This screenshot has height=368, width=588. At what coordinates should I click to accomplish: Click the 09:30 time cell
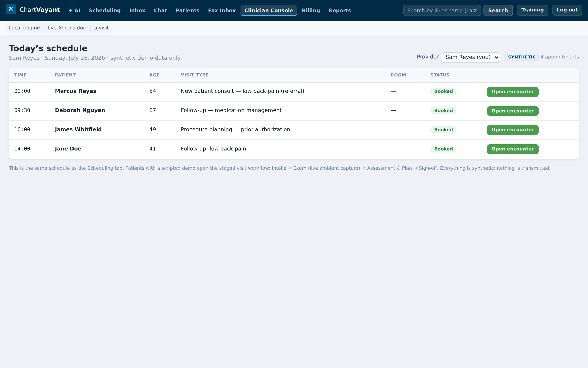pos(22,110)
